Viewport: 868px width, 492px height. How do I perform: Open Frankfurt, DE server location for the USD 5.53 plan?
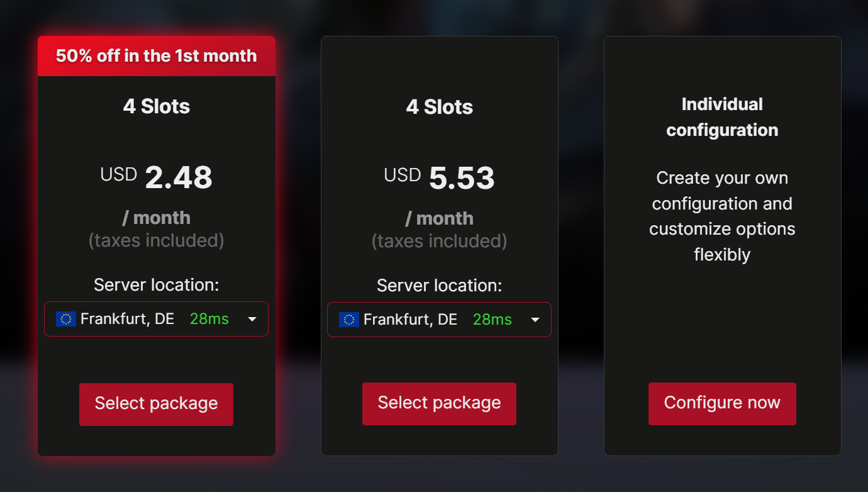pos(439,320)
